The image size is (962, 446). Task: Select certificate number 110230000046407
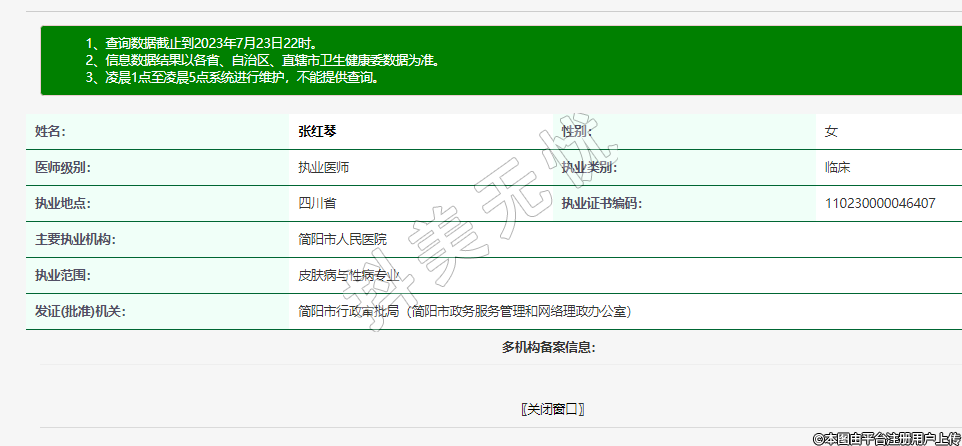880,203
